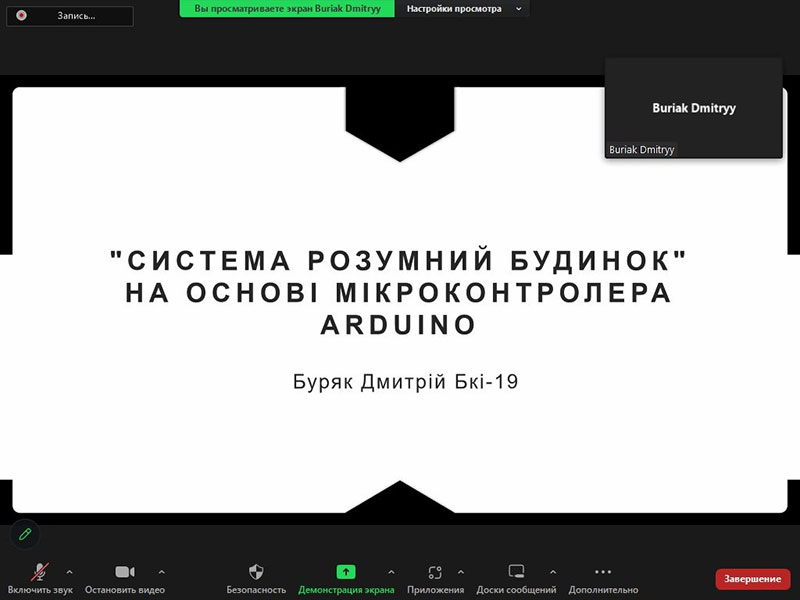
Task: Click the Буряк Дмитрій Бкі-19 subtitle
Action: [x=406, y=382]
